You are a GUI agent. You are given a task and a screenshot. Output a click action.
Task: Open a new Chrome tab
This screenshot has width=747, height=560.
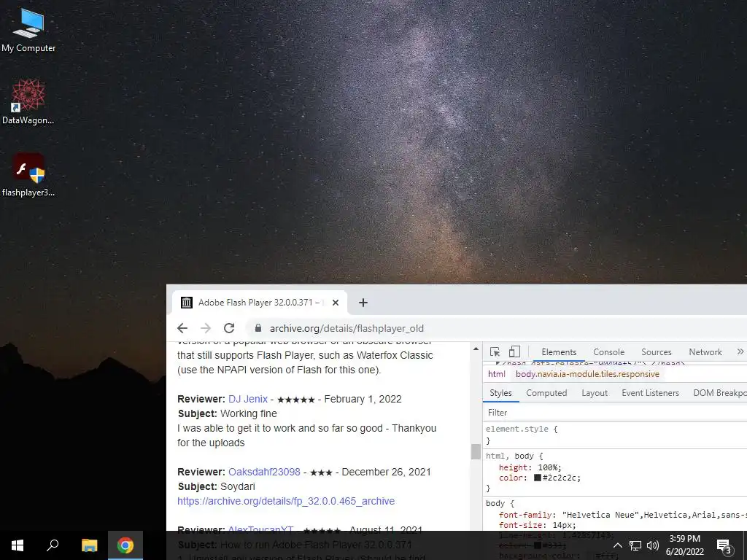tap(363, 303)
